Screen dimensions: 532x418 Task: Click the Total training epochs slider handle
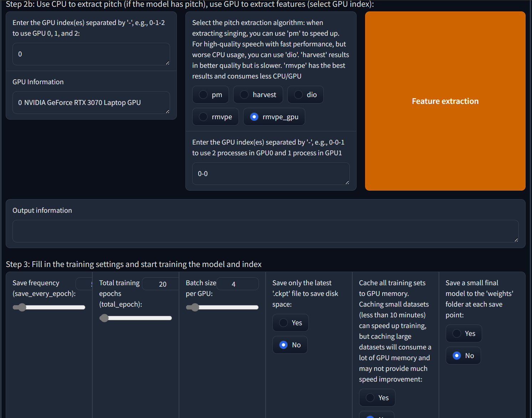[x=104, y=318]
